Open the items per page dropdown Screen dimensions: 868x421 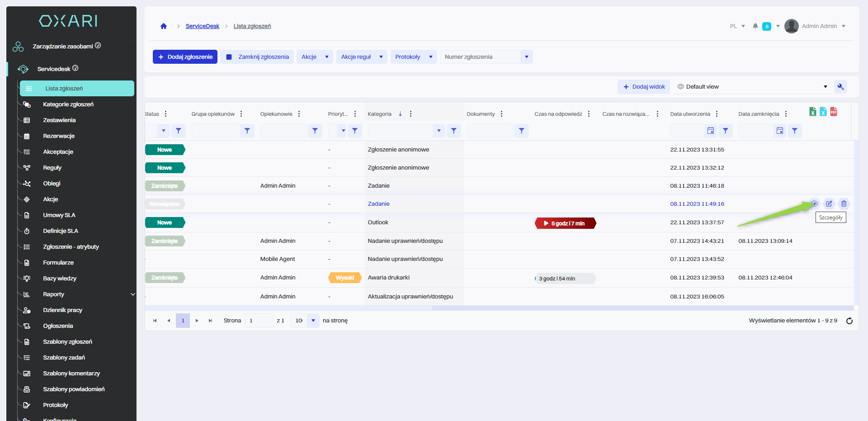(313, 321)
